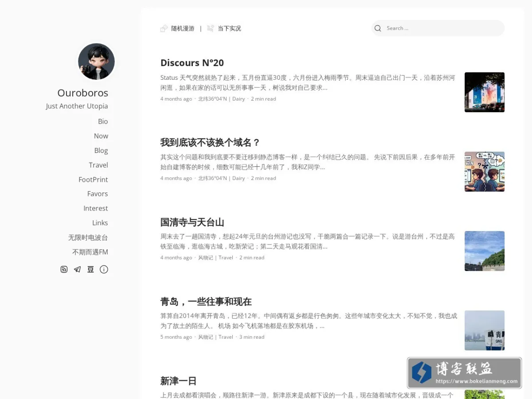Click the 当下实况 icon
Screen dimensions: 532x399
click(211, 28)
